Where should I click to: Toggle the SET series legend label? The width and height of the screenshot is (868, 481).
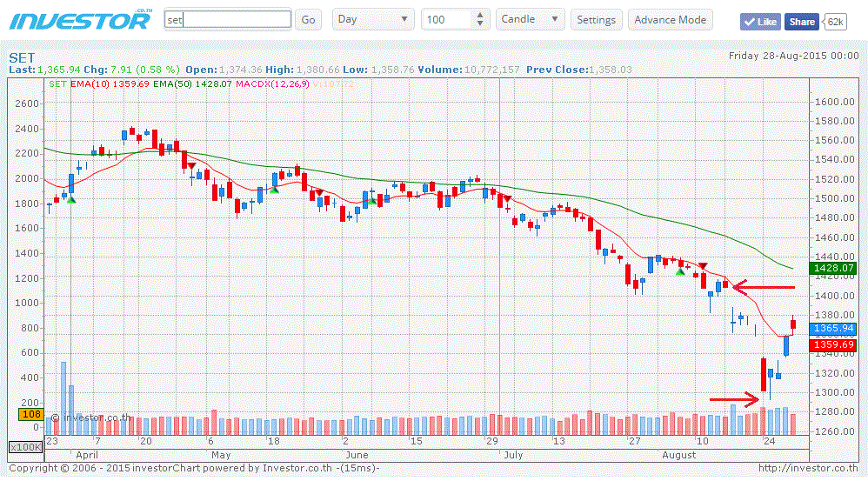click(x=57, y=84)
